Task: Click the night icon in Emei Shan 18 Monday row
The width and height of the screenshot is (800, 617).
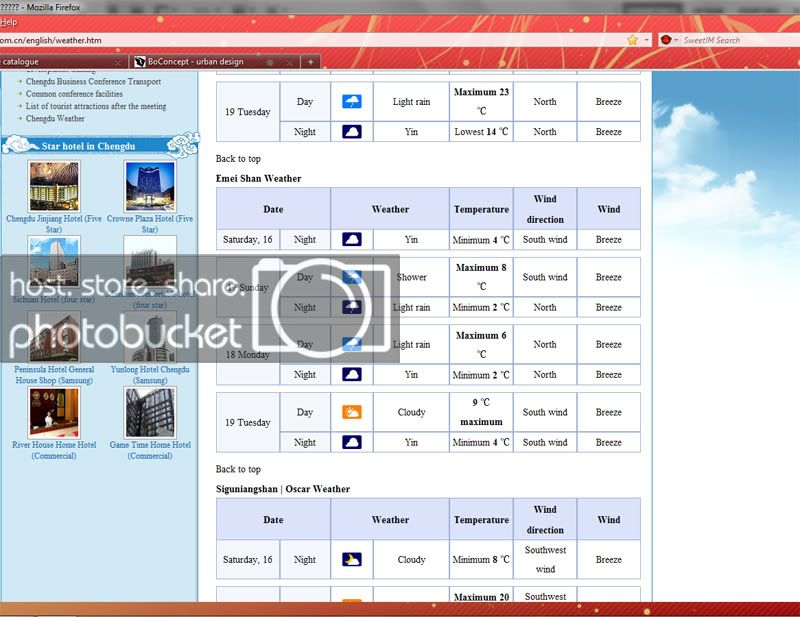Action: [x=352, y=375]
